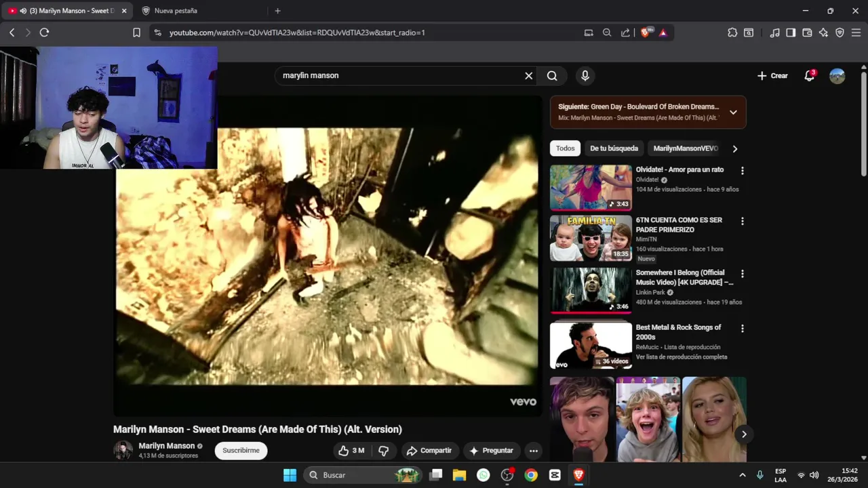Show next Shorts with arrow button
Image resolution: width=868 pixels, height=488 pixels.
pyautogui.click(x=744, y=434)
